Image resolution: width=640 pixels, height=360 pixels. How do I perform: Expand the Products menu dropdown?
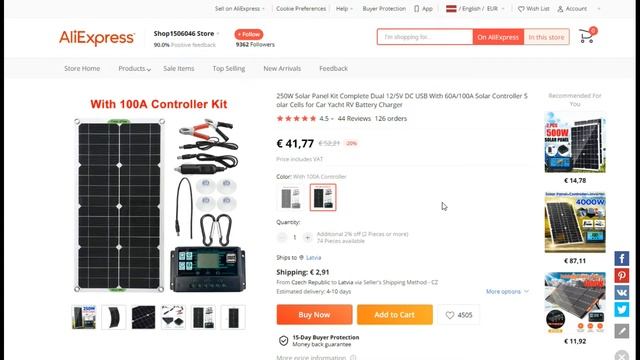click(x=134, y=69)
